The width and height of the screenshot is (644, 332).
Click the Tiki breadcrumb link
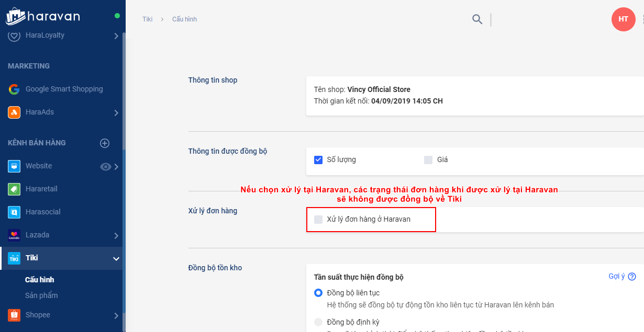(147, 19)
